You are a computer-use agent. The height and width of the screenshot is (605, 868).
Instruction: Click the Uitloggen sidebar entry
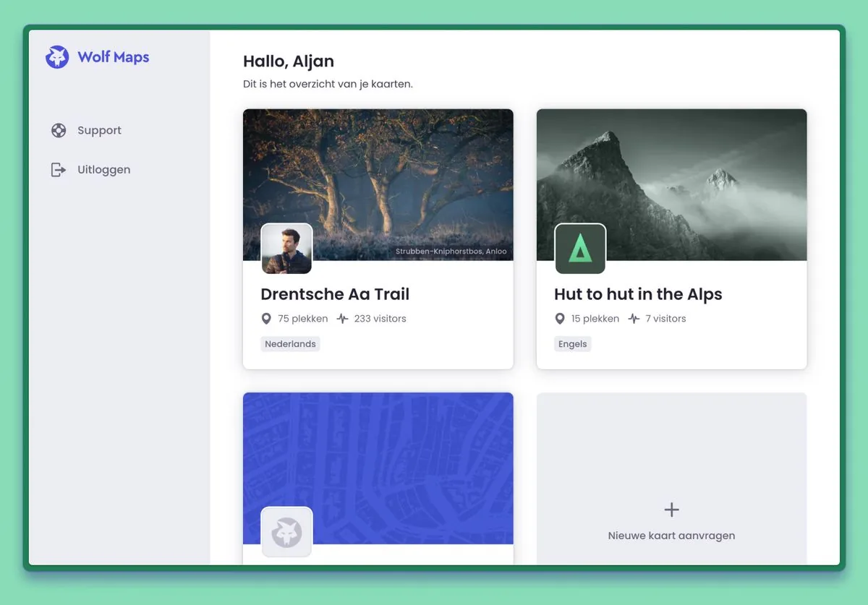103,169
